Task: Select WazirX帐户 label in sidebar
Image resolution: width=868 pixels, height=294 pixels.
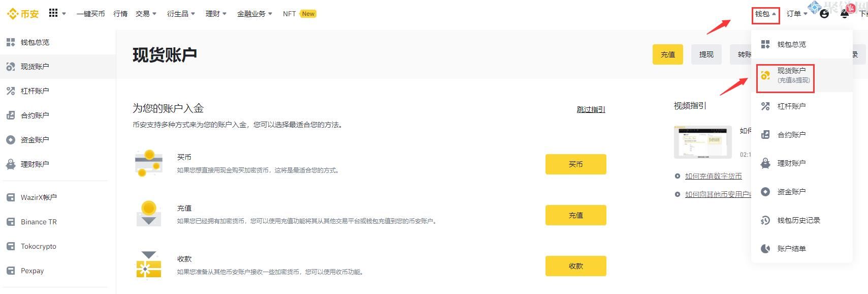Action: (39, 197)
